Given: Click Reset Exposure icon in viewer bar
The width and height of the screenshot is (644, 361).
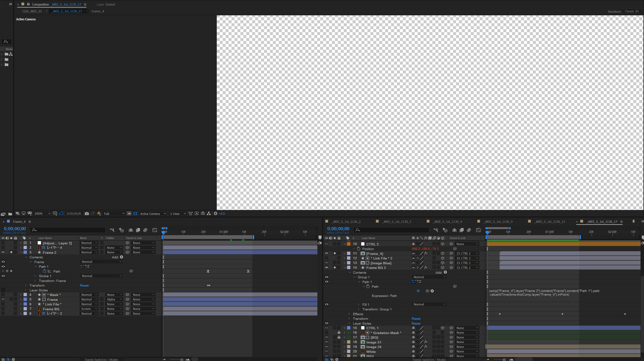Looking at the screenshot, I should pos(215,214).
